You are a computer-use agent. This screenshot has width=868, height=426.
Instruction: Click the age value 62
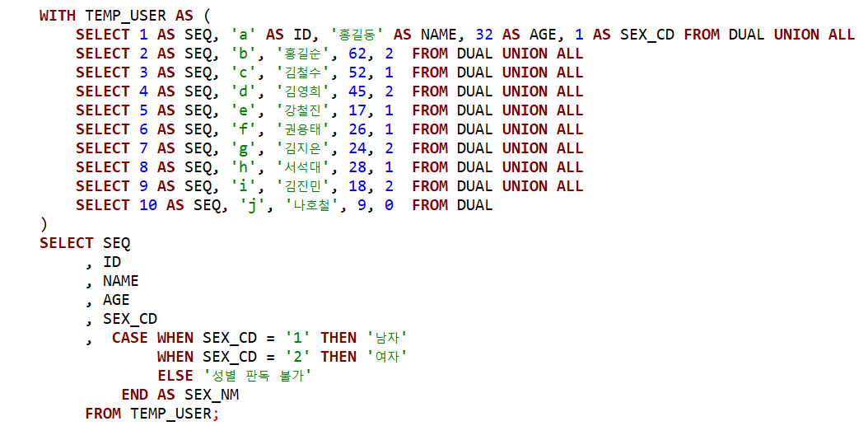[x=357, y=54]
